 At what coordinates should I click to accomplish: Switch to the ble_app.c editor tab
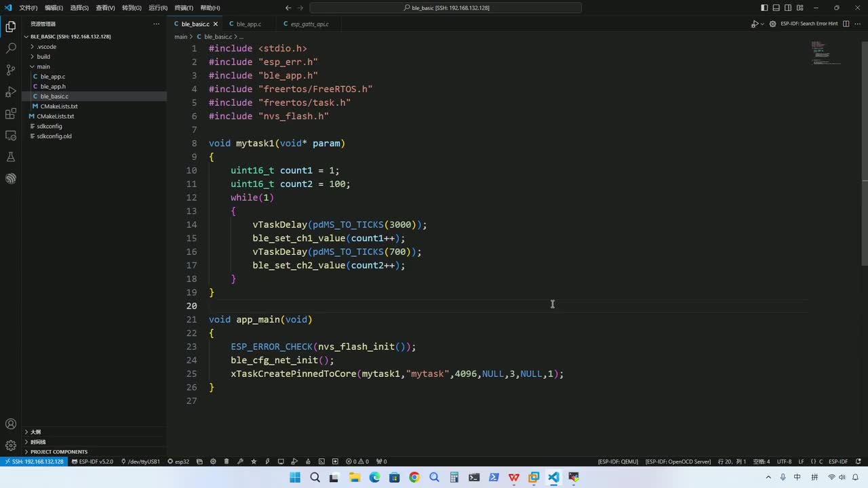(248, 24)
